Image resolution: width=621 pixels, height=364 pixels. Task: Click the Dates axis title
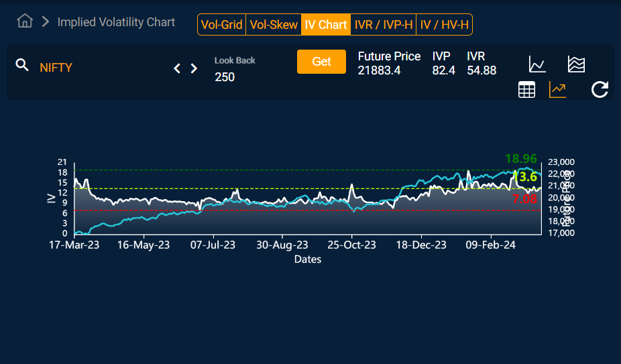[x=308, y=259]
